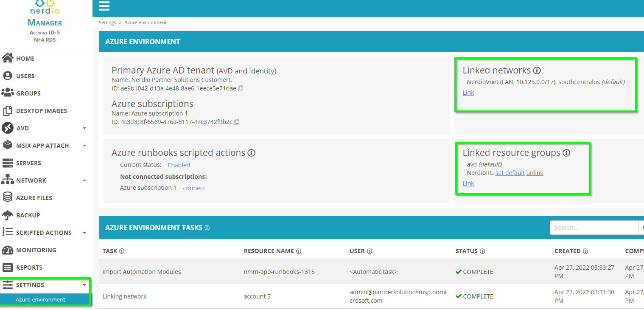This screenshot has height=310, width=644.
Task: Expand the Scripted Actions arrow
Action: (x=84, y=233)
